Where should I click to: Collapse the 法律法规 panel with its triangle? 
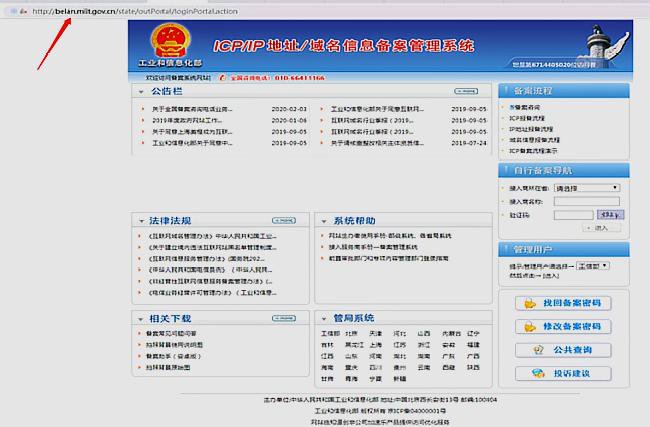coord(141,221)
